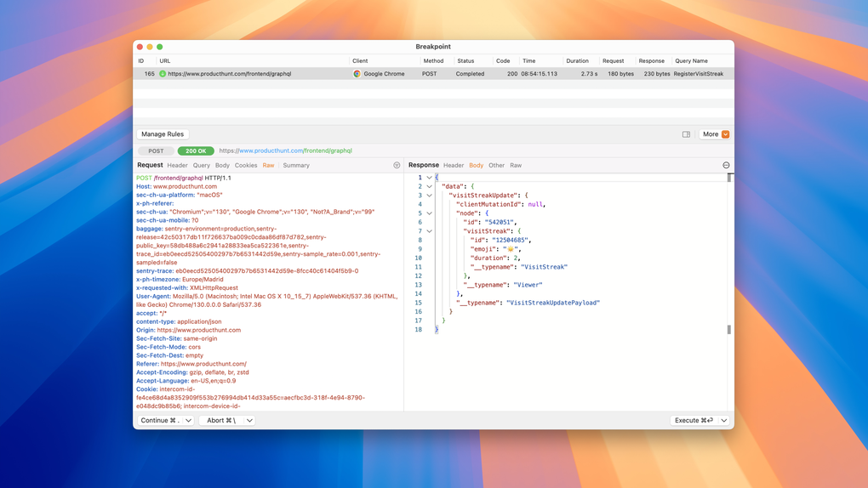This screenshot has width=868, height=488.
Task: Collapse JSON line 1 root object
Action: point(429,178)
